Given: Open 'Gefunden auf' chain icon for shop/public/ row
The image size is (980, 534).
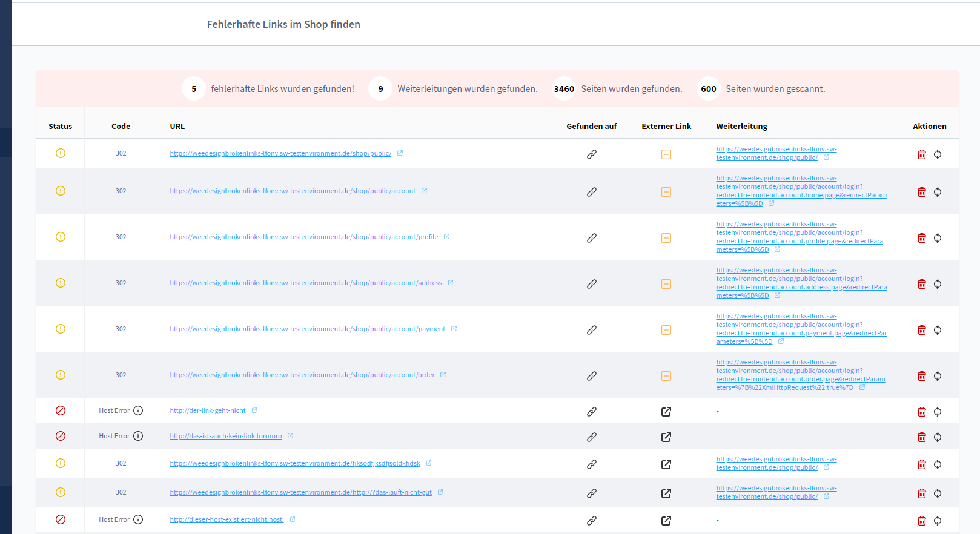Looking at the screenshot, I should click(592, 154).
